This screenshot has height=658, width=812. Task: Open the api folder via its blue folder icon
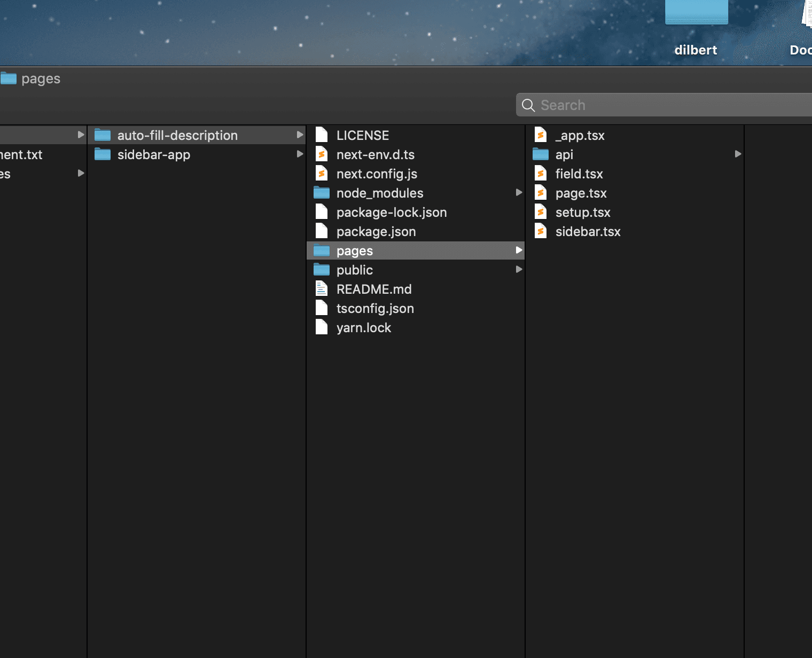pyautogui.click(x=541, y=154)
